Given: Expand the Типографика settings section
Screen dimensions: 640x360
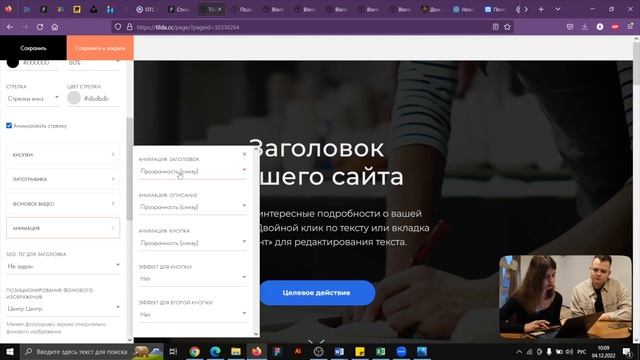Looking at the screenshot, I should [63, 179].
